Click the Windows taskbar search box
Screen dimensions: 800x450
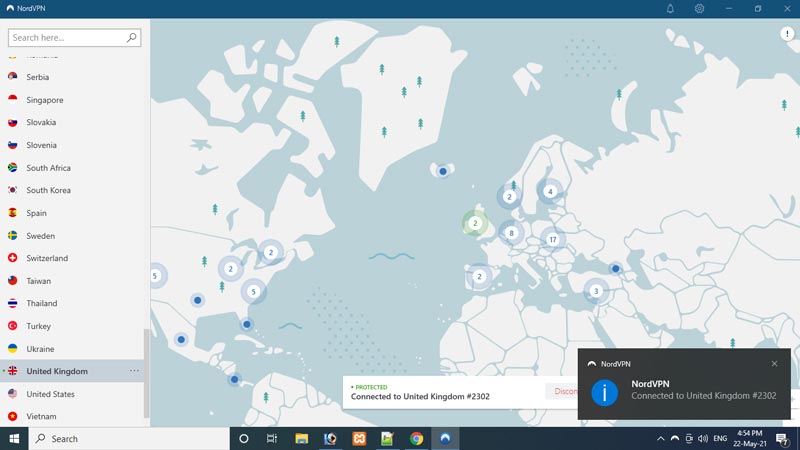(x=129, y=439)
